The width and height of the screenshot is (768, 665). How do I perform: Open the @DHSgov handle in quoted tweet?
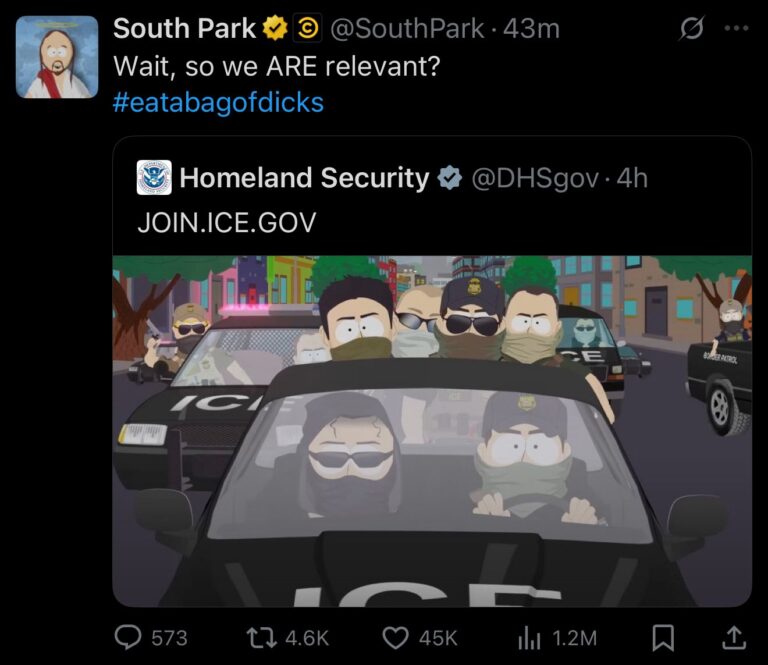(535, 179)
